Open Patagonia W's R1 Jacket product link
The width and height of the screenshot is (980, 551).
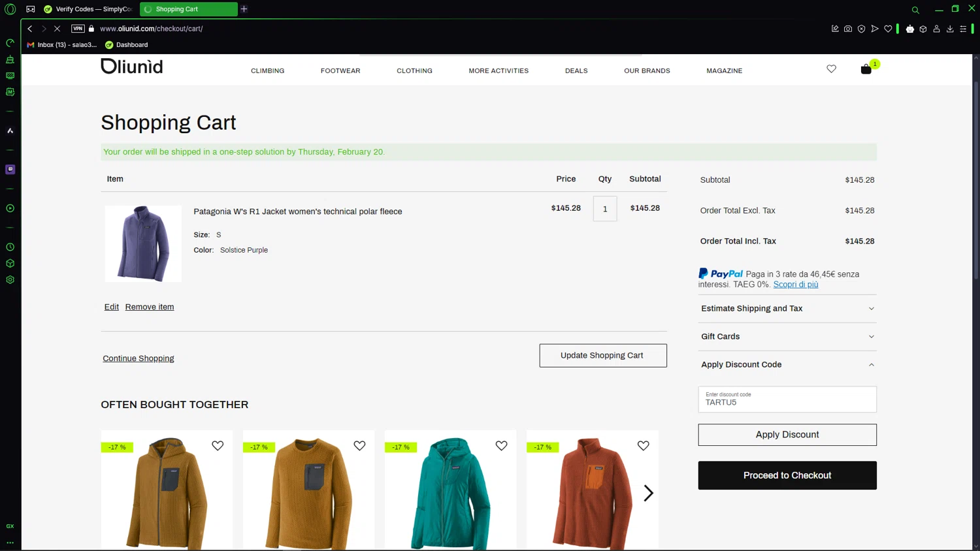[x=298, y=212]
